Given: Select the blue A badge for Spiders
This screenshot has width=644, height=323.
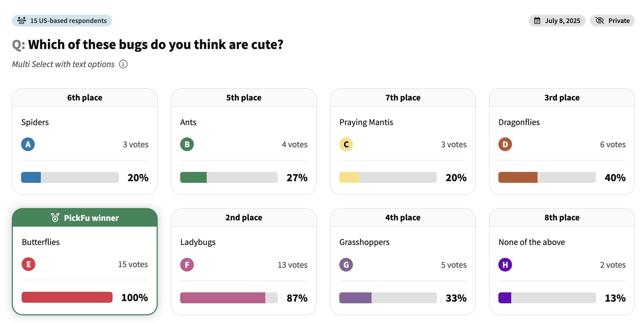Looking at the screenshot, I should pyautogui.click(x=28, y=144).
